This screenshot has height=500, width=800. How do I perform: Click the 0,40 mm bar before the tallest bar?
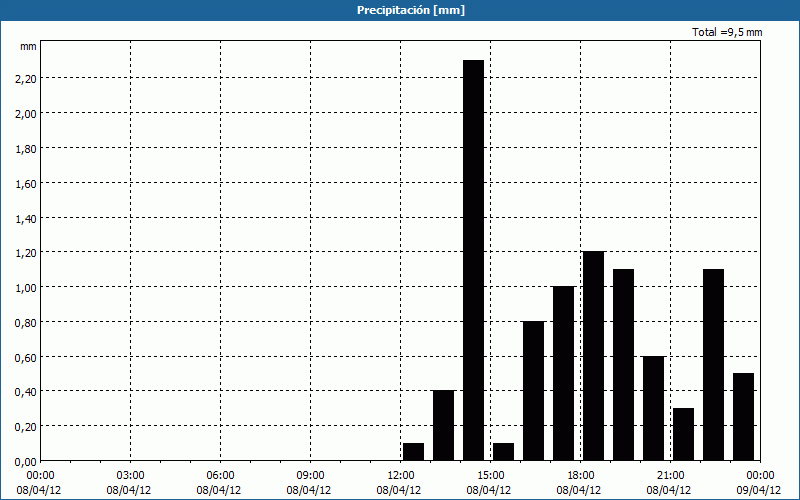[443, 426]
